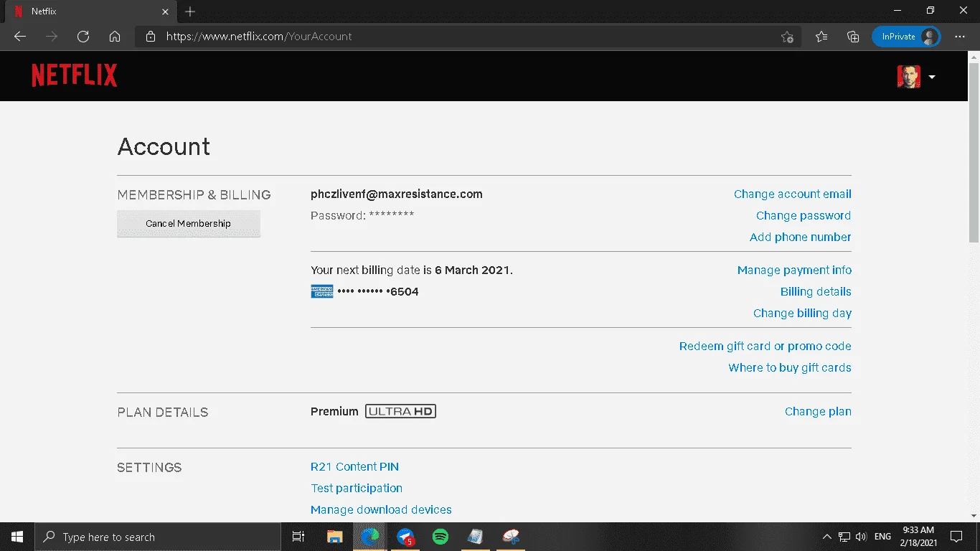Viewport: 980px width, 551px height.
Task: Open File Explorer from the taskbar
Action: (x=334, y=537)
